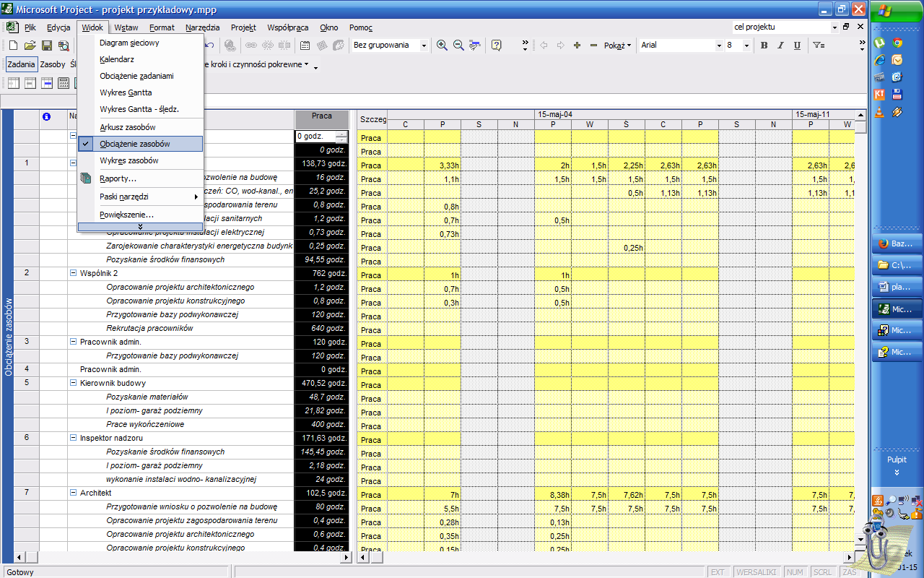Click the calculator icon in the Tracking toolbar

[64, 83]
